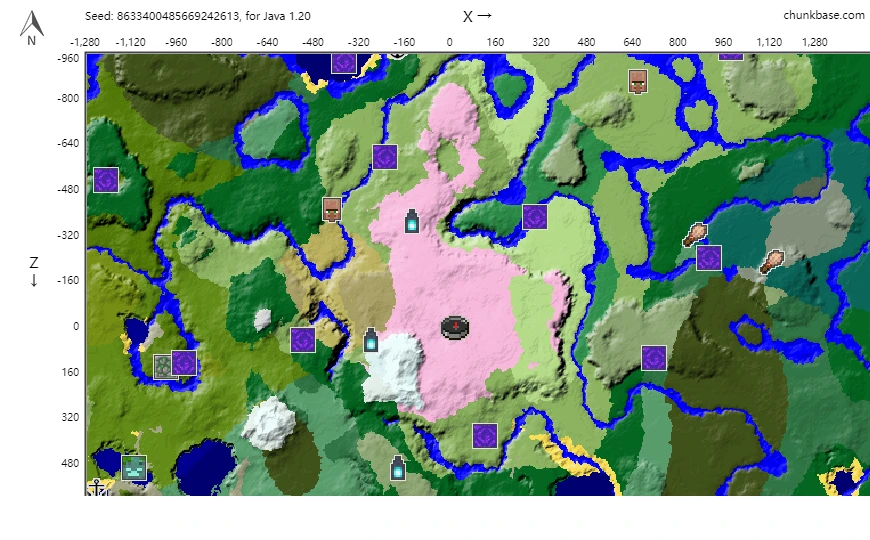Click the mossy jungle temple icon

pos(164,367)
